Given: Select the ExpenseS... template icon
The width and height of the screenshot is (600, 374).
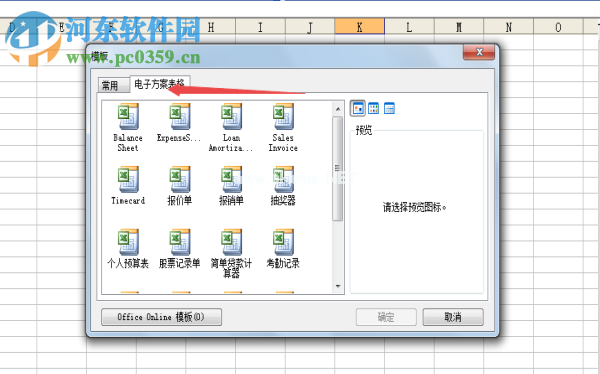Looking at the screenshot, I should [180, 116].
